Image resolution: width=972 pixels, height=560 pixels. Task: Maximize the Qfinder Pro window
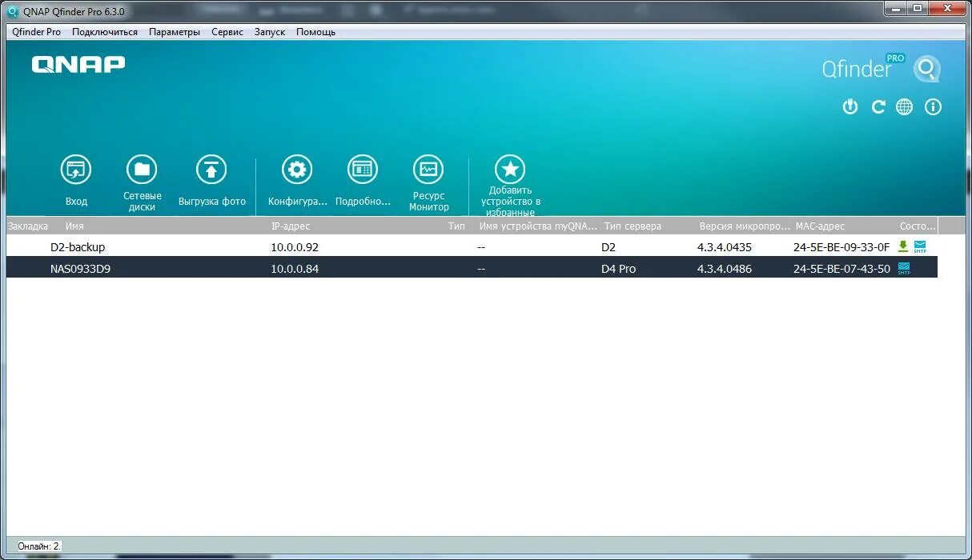pos(916,8)
